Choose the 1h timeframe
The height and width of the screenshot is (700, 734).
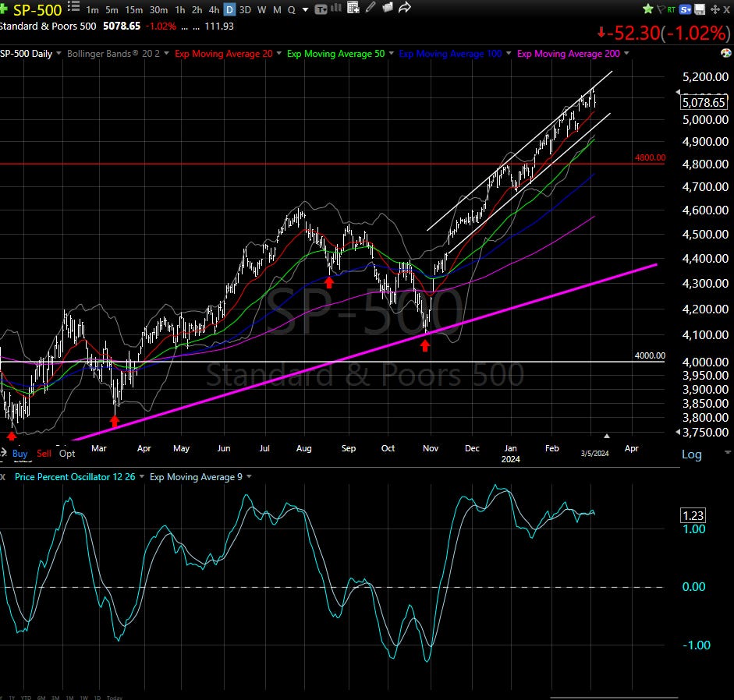pos(180,10)
